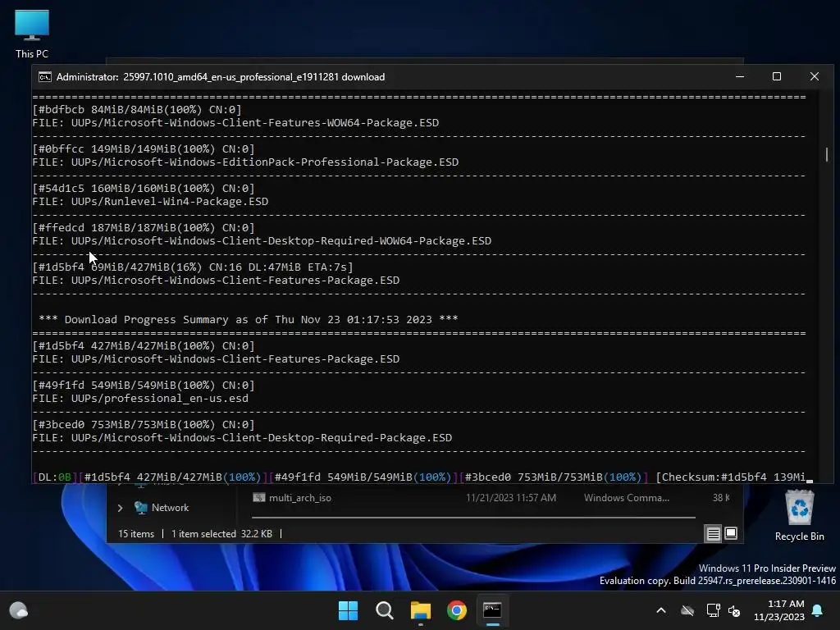The width and height of the screenshot is (840, 630).
Task: Open This PC desktop icon
Action: tap(32, 34)
